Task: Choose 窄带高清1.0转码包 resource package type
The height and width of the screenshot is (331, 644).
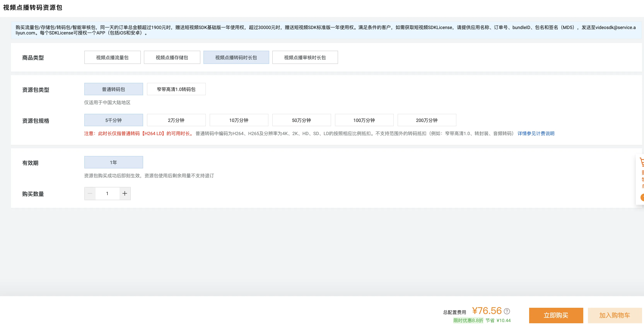Action: tap(176, 89)
